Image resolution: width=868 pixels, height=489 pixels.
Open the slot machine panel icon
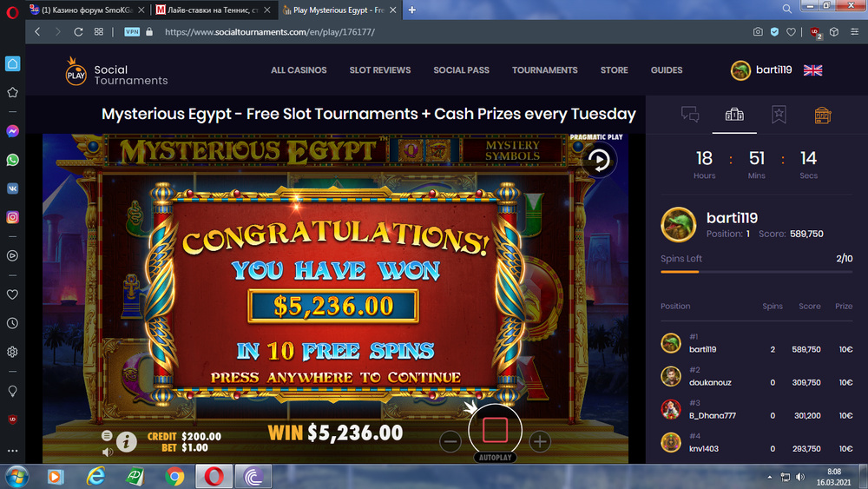click(x=823, y=116)
